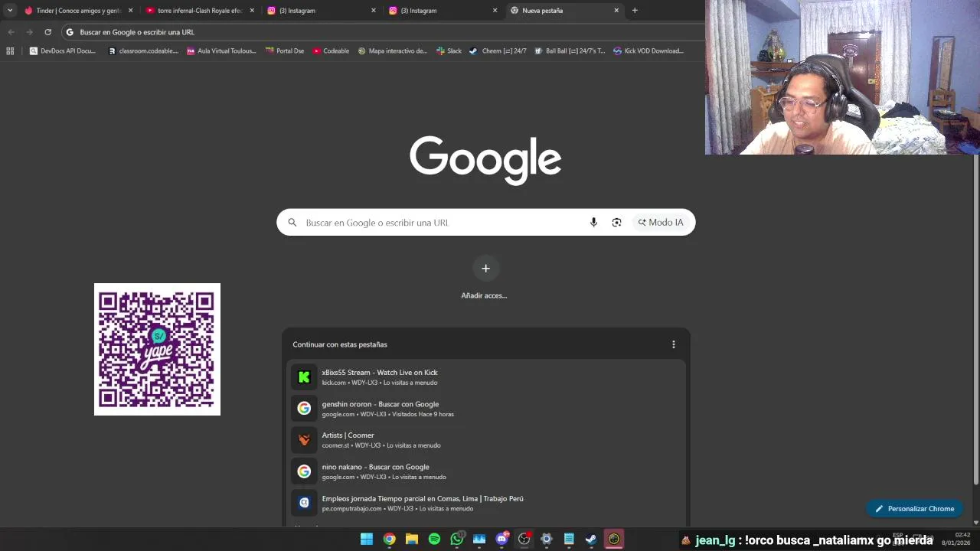The height and width of the screenshot is (551, 980).
Task: Open Empleos jornada Tiempo parcial en Comas entry
Action: coord(485,503)
